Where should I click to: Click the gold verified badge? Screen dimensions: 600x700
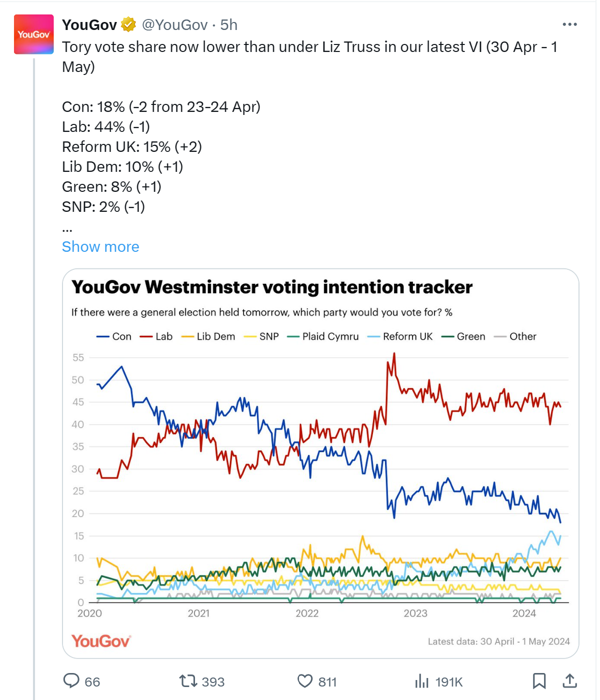(128, 24)
